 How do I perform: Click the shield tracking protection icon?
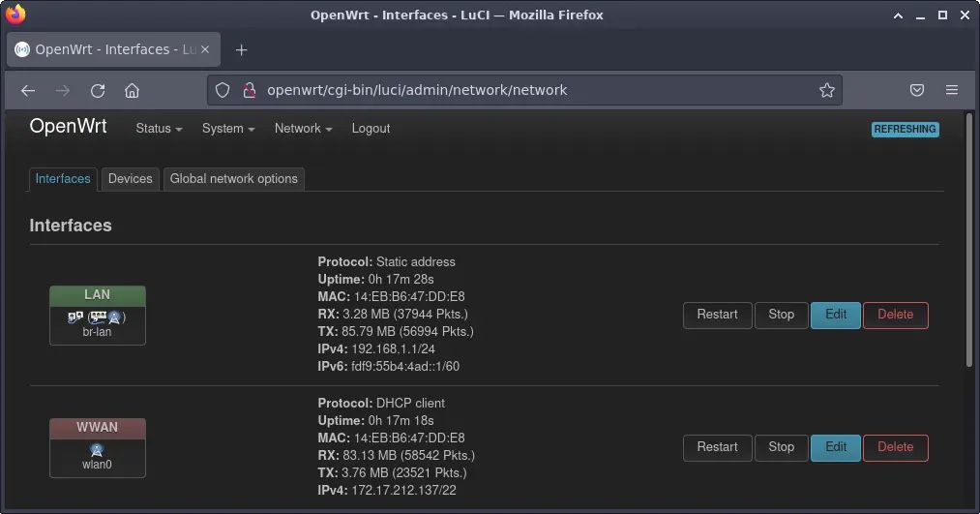pyautogui.click(x=223, y=90)
